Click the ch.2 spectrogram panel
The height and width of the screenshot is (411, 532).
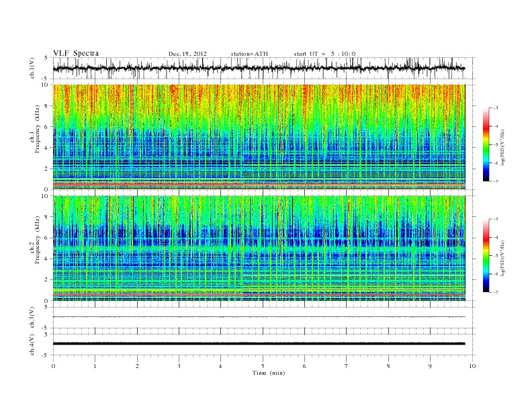(x=259, y=248)
